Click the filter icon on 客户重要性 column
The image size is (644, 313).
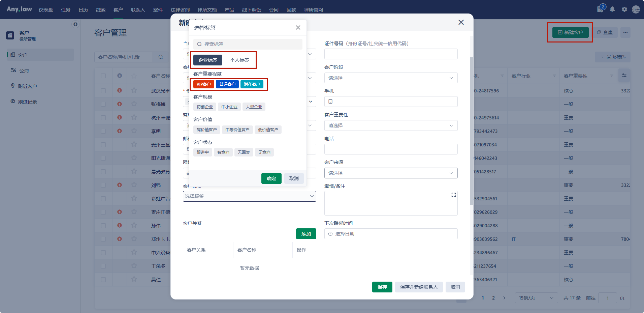[x=612, y=76]
